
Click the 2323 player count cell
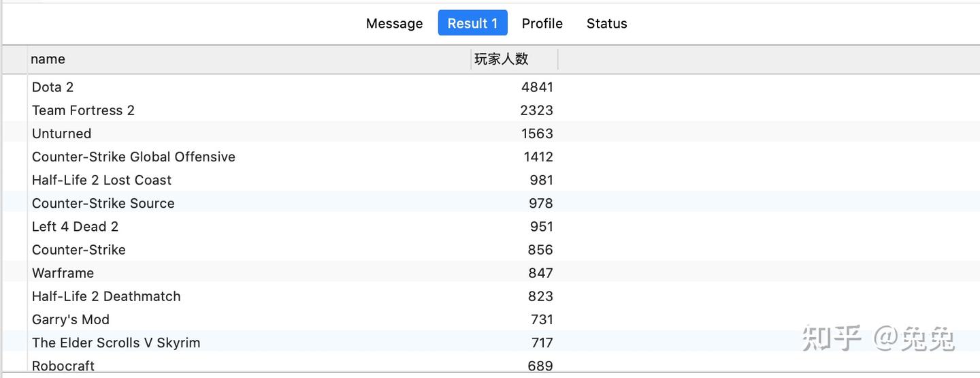pos(537,110)
